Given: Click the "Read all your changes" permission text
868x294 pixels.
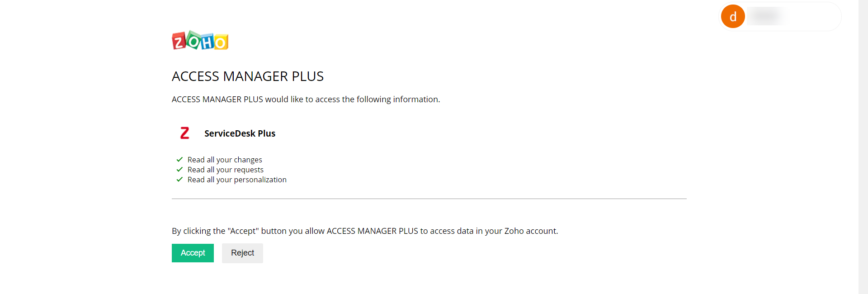Looking at the screenshot, I should coord(225,160).
